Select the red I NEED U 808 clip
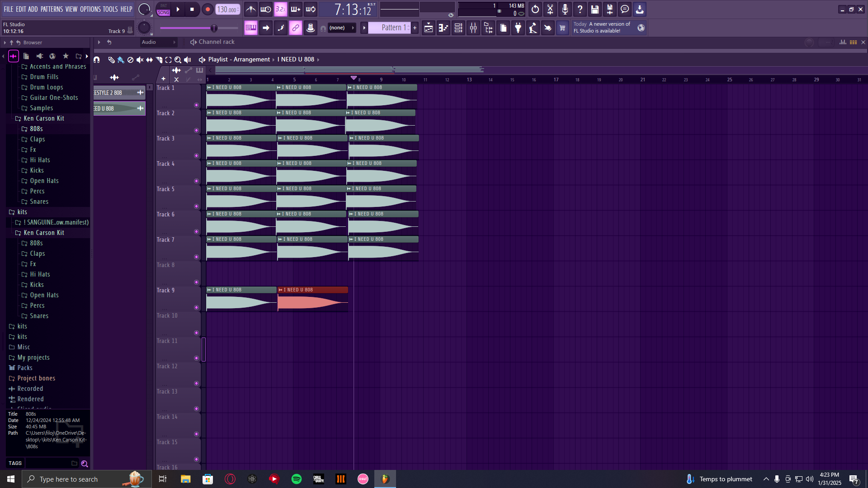868x488 pixels. click(x=313, y=299)
